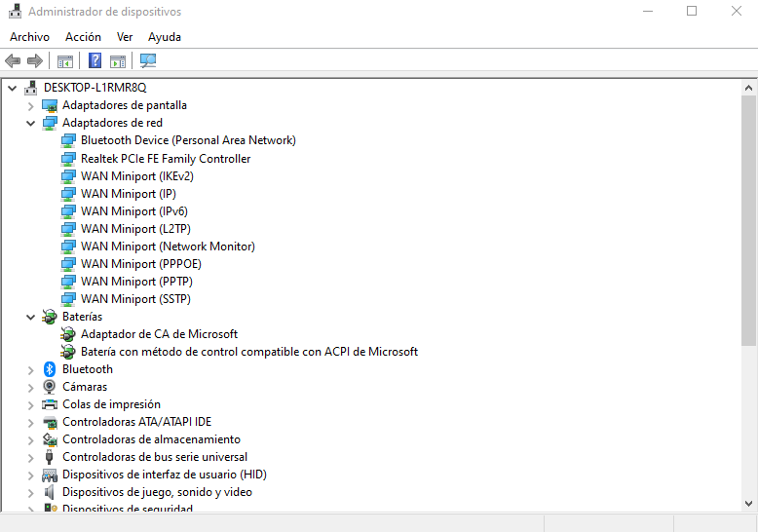758x532 pixels.
Task: Select WAN Miniport (IKEv2)
Action: 137,176
